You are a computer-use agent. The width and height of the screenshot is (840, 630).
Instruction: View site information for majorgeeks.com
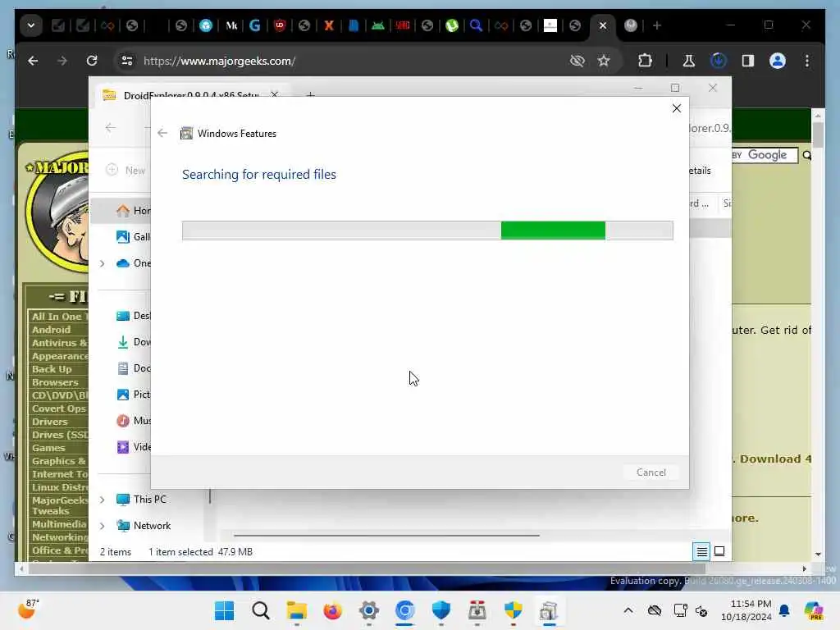coord(127,61)
